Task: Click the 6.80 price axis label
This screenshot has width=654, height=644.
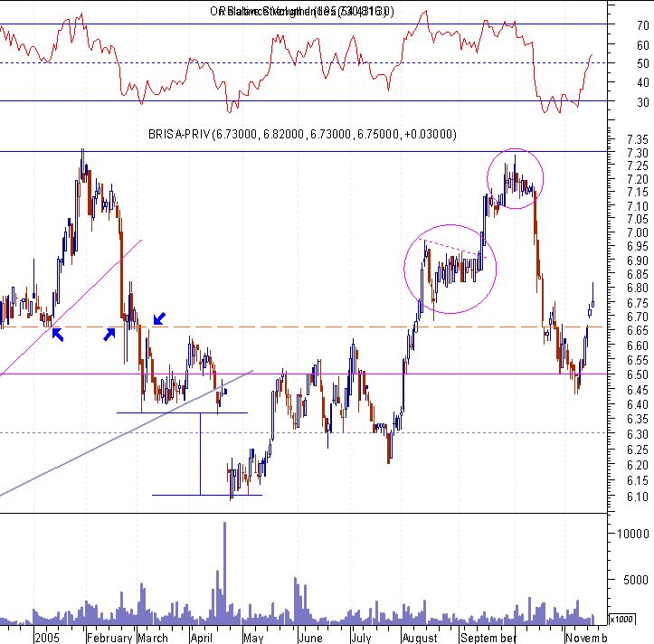Action: [638, 289]
